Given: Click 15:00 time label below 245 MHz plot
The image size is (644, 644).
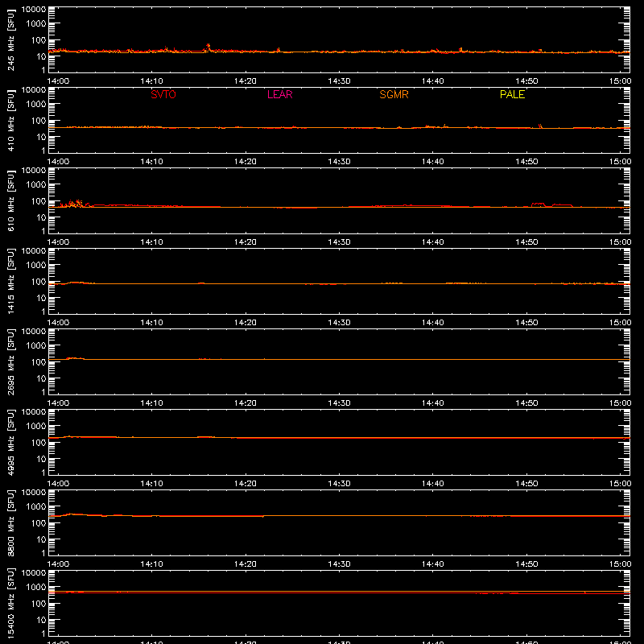Looking at the screenshot, I should click(x=620, y=81).
